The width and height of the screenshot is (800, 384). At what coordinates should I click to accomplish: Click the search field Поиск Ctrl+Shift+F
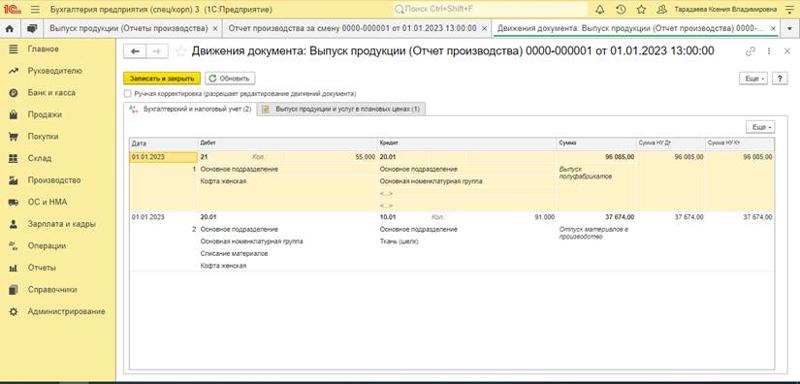(x=490, y=10)
